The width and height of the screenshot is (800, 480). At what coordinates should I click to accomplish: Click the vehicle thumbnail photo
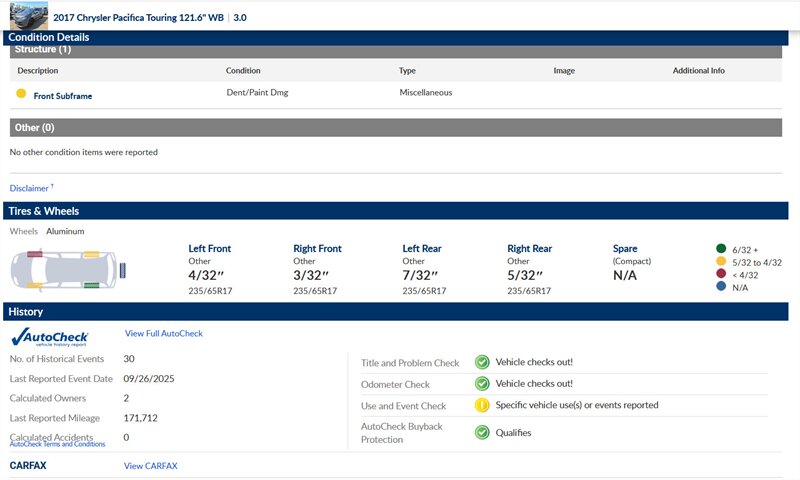pyautogui.click(x=29, y=15)
